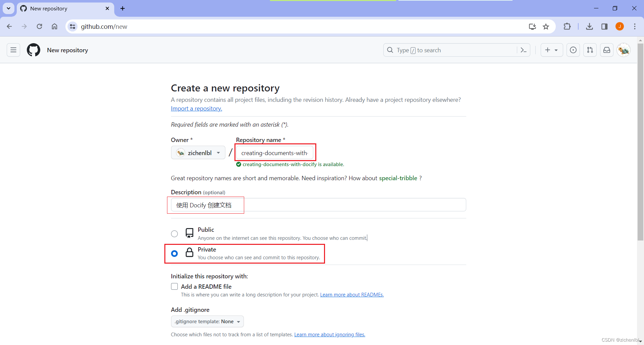The image size is (644, 345).
Task: Click the address bar URL github.com/new
Action: coord(104,26)
